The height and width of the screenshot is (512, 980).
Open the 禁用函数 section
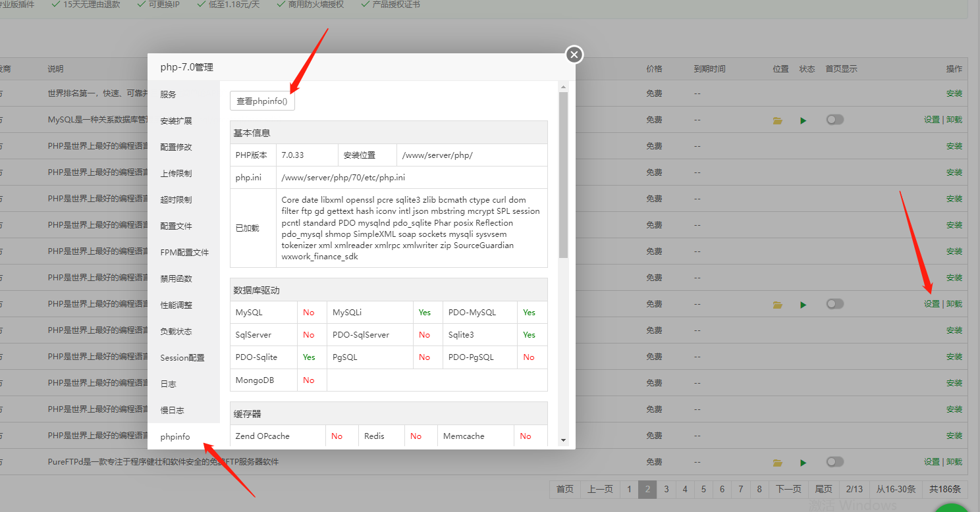click(184, 278)
